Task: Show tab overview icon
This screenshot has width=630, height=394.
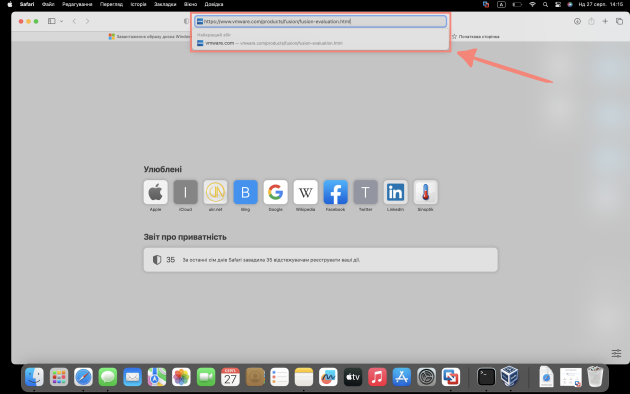Action: [x=620, y=21]
